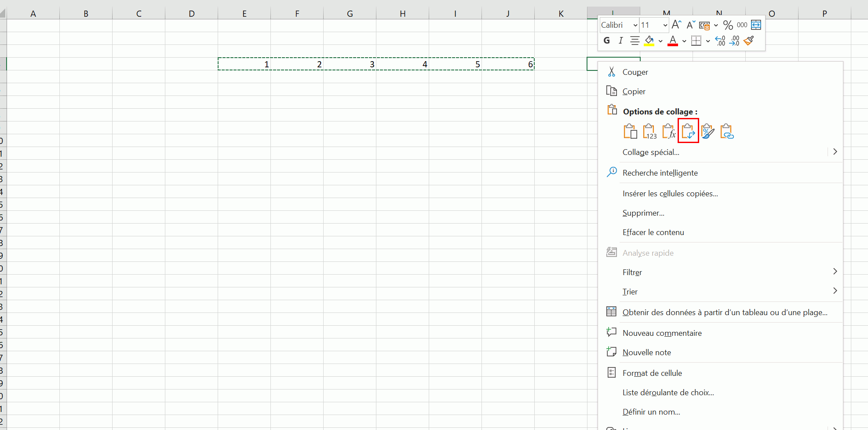The height and width of the screenshot is (430, 868).
Task: Toggle merge and center cells icon
Action: tap(756, 25)
